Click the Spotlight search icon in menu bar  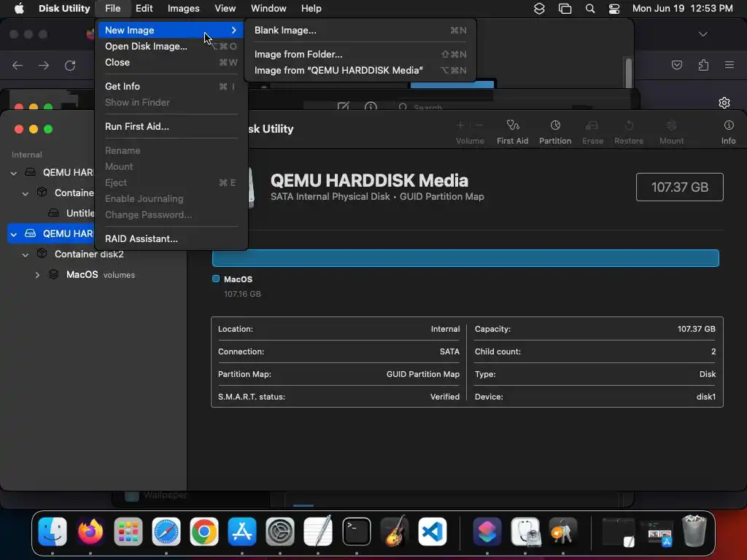click(x=589, y=9)
